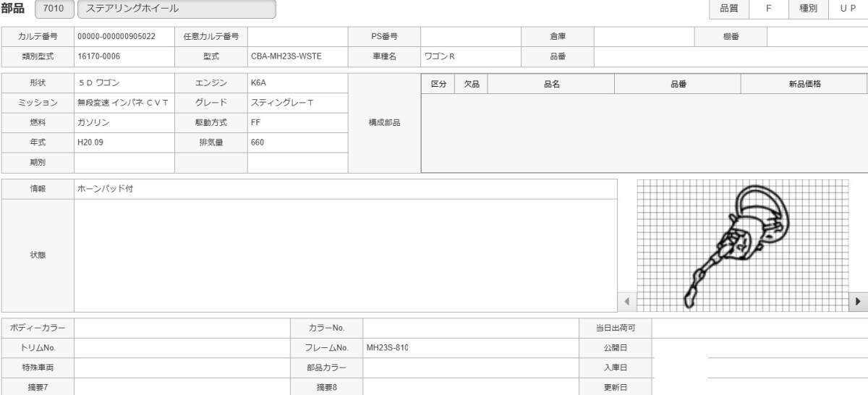Click the empty カラーNo. field
The height and width of the screenshot is (395, 868).
[x=471, y=328]
